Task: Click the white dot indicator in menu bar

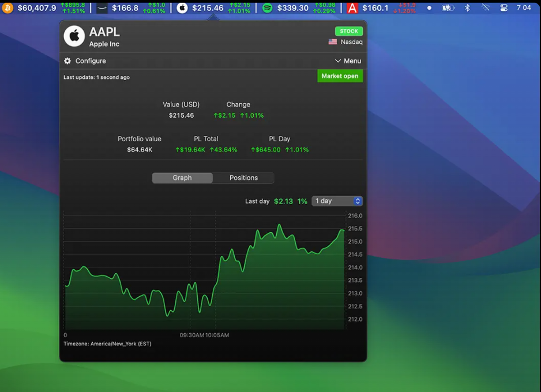Action: point(429,7)
